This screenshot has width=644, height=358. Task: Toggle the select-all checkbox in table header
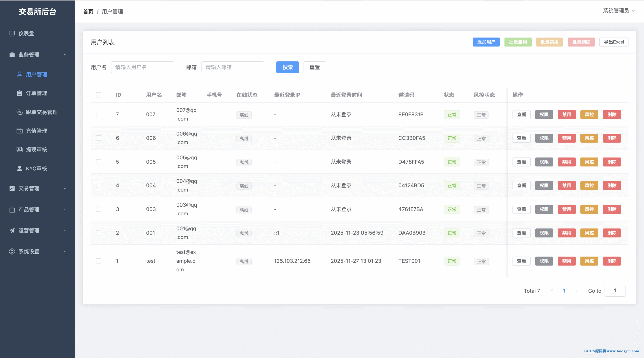point(99,95)
